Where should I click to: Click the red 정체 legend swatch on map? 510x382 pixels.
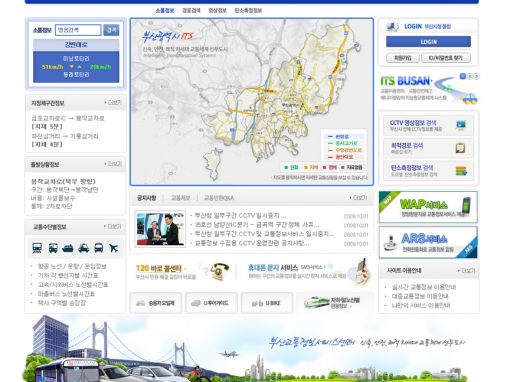click(324, 167)
